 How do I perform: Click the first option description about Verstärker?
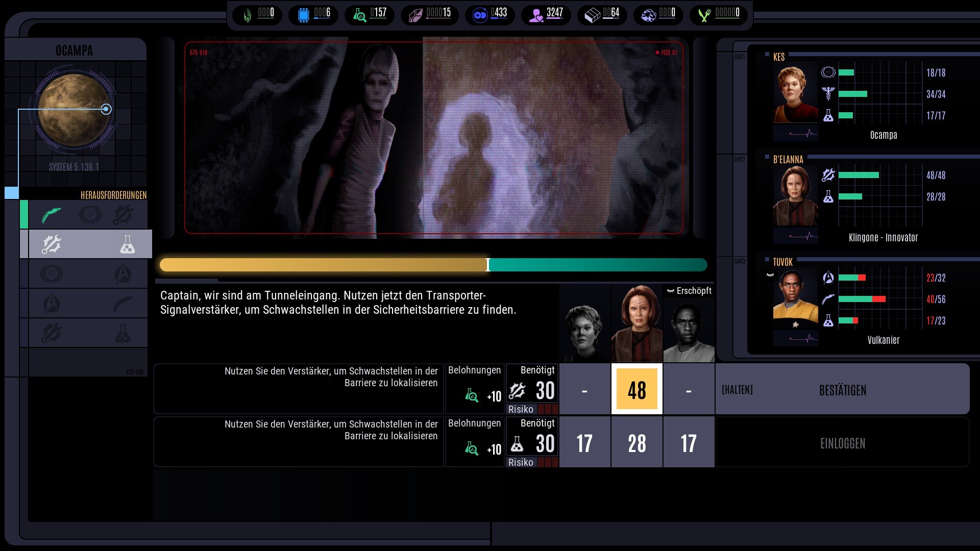pos(331,377)
